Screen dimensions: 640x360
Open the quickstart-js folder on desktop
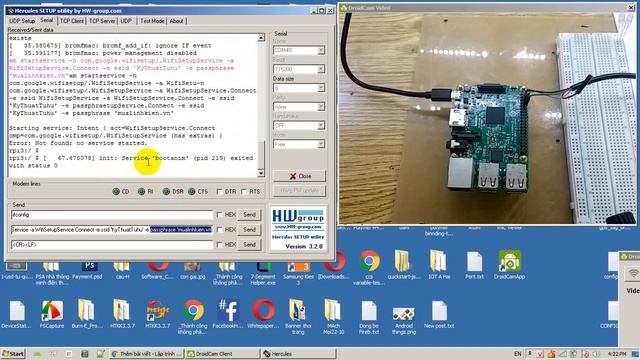tap(403, 264)
